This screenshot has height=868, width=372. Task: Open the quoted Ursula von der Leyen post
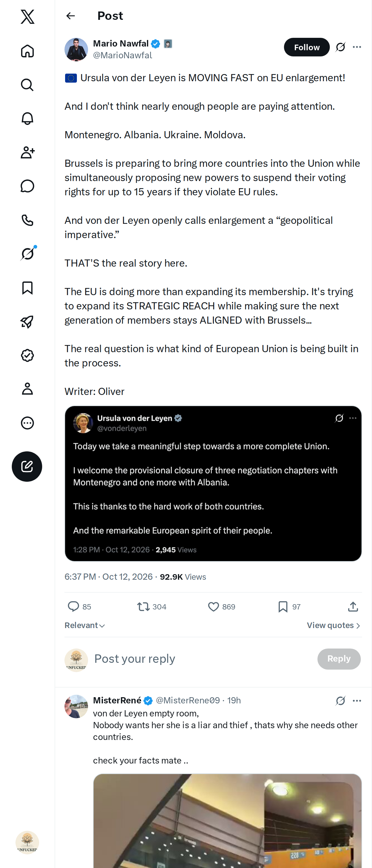(213, 484)
